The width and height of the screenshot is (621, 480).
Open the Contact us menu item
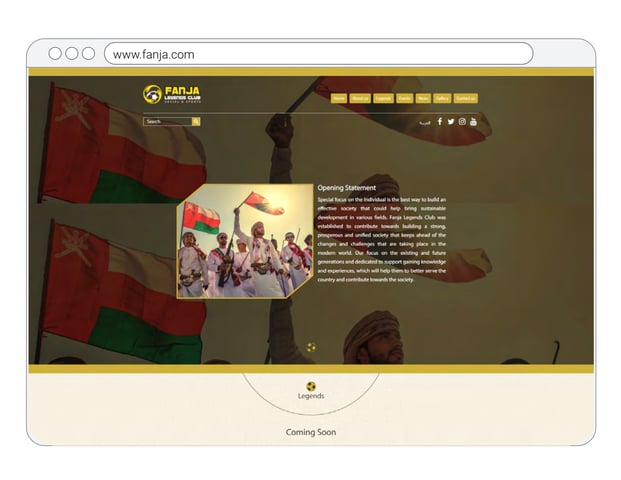tap(465, 98)
